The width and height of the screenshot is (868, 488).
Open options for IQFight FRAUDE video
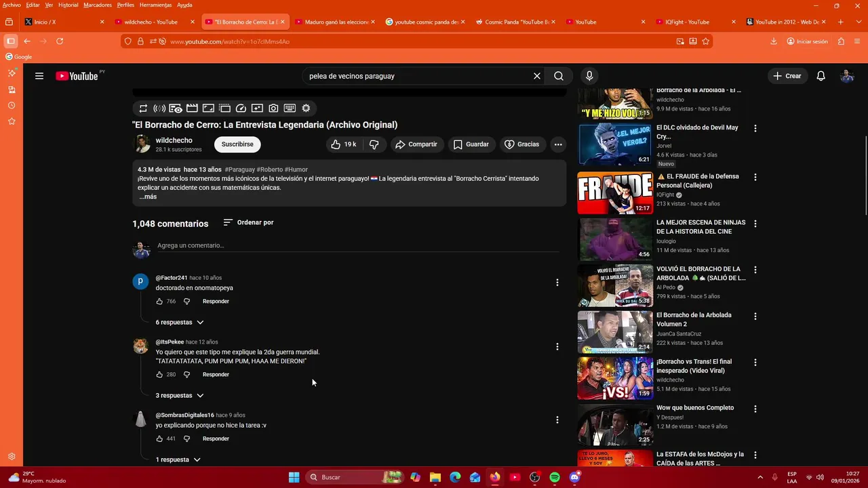[755, 177]
